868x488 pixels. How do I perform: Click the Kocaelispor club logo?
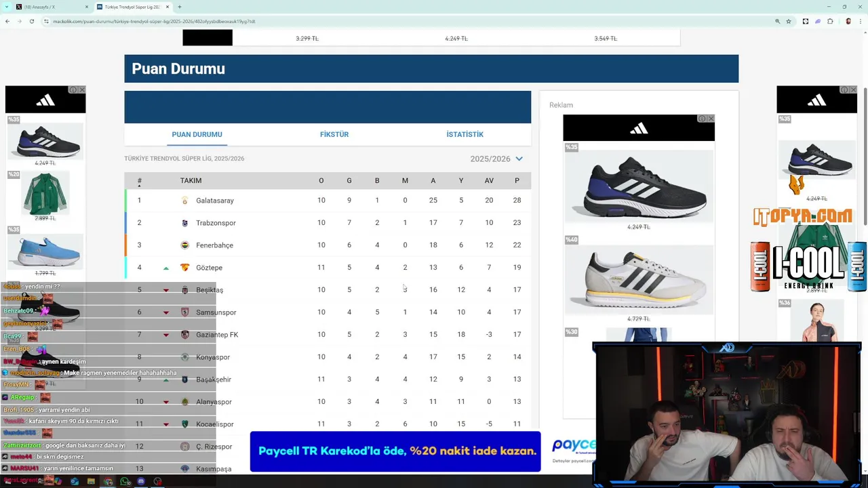tap(184, 424)
